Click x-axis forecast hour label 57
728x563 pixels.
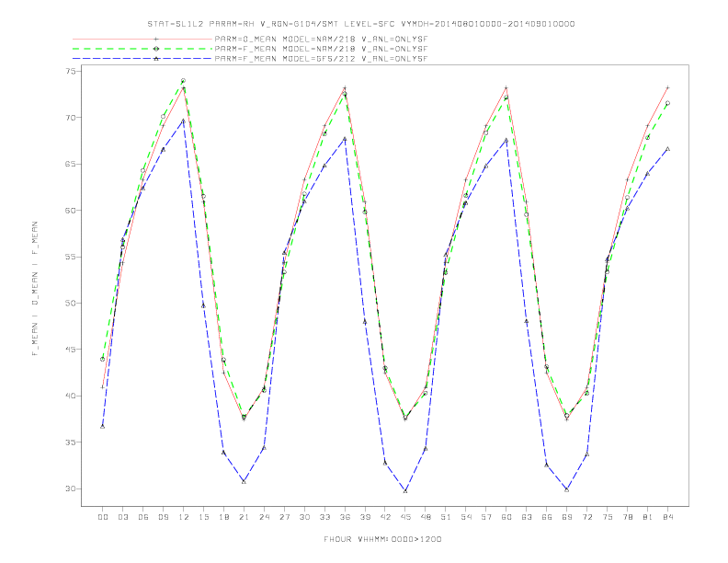tap(486, 517)
